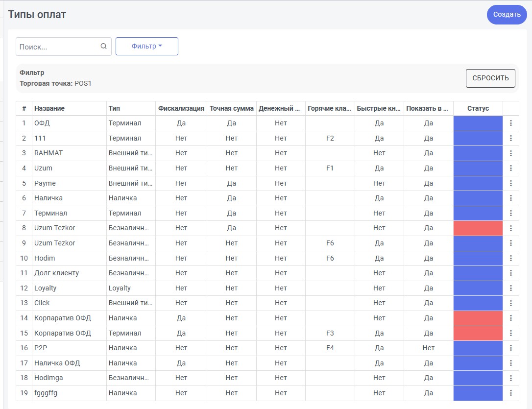Click the F2 hotkey cell in 111 row

point(330,138)
